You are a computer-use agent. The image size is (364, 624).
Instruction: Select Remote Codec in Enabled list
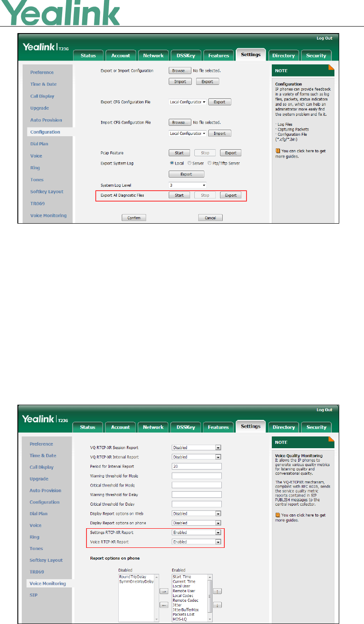pos(185,600)
